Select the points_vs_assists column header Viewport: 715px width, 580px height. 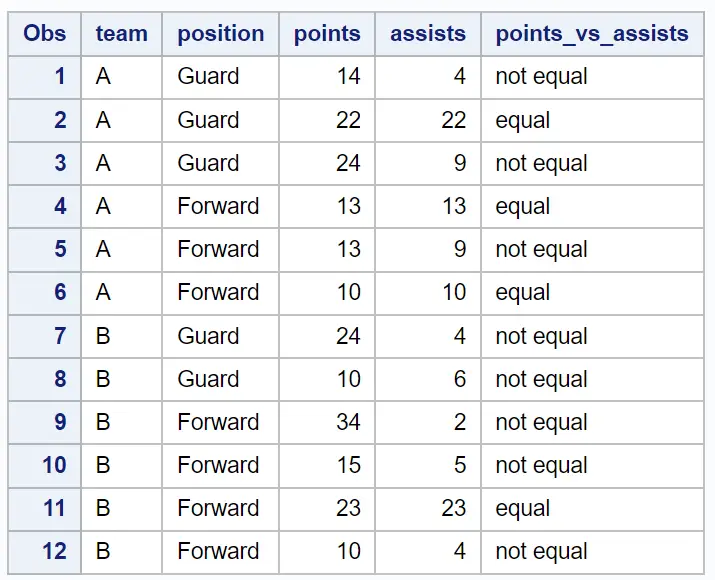coord(592,34)
